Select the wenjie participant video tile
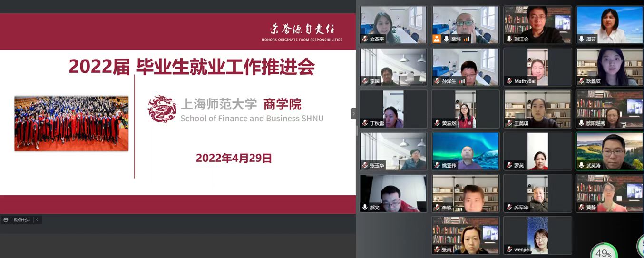Image resolution: width=644 pixels, height=258 pixels. click(x=537, y=235)
